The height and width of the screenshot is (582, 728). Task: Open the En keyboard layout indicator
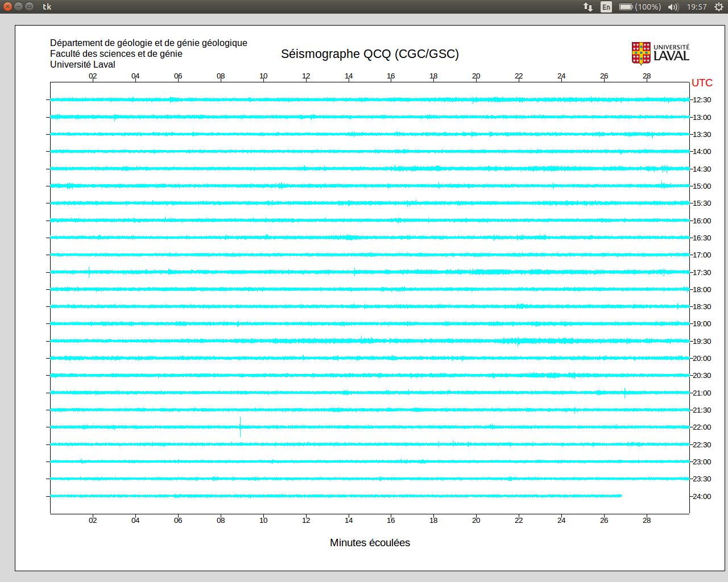606,7
